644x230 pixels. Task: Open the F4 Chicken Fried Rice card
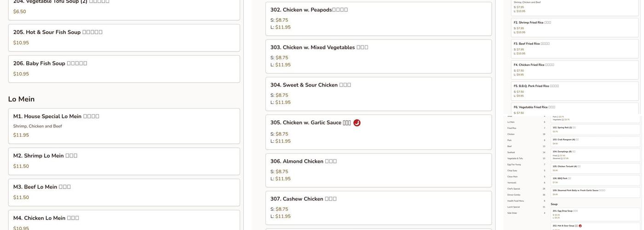(x=575, y=69)
